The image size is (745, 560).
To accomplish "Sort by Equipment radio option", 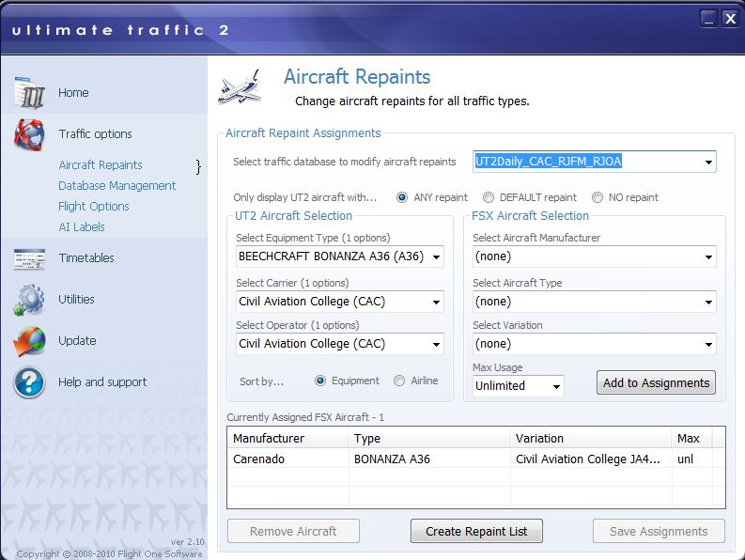I will [x=320, y=381].
